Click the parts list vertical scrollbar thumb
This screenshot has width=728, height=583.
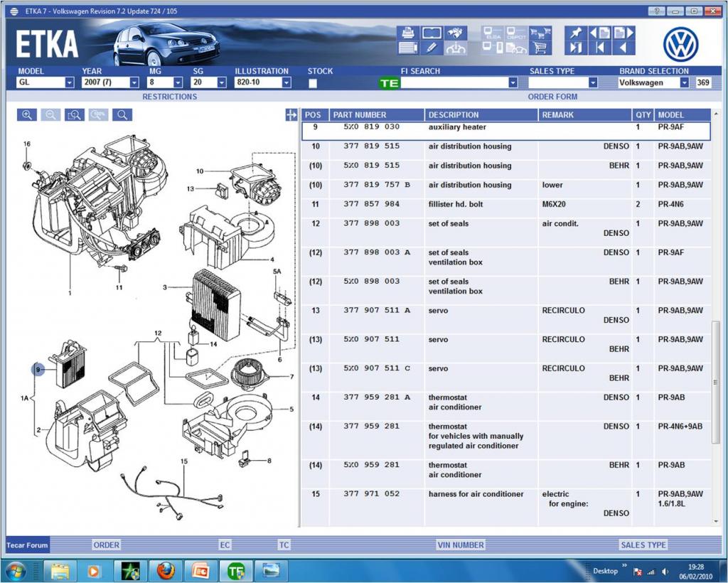click(715, 383)
